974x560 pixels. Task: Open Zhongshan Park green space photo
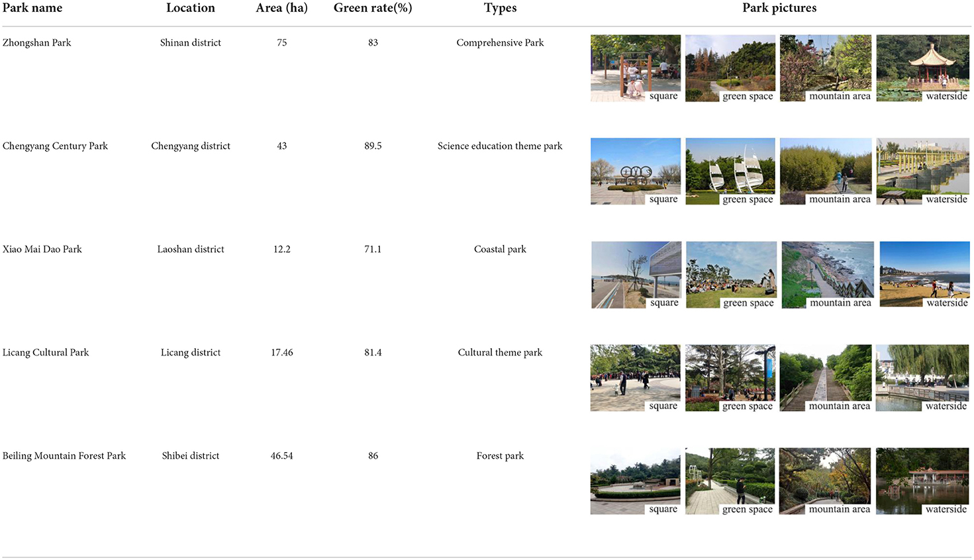730,68
